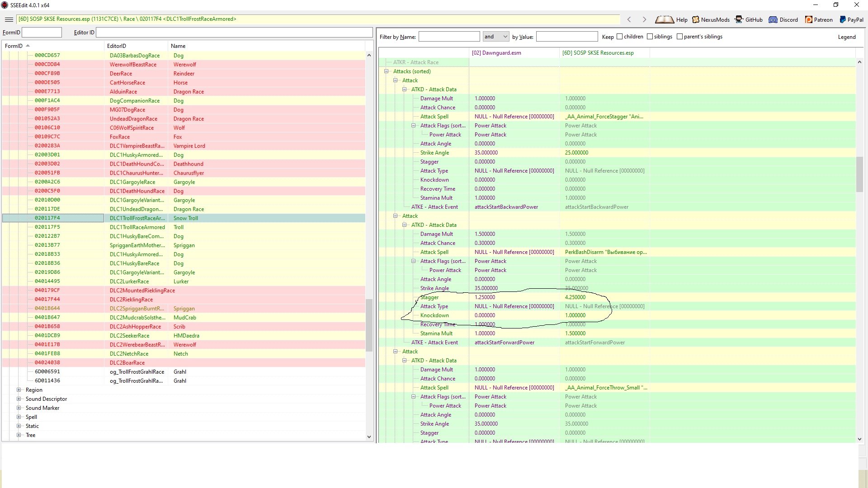Screen dimensions: 868x488
Task: Enable the Keep children checkbox
Action: 620,37
